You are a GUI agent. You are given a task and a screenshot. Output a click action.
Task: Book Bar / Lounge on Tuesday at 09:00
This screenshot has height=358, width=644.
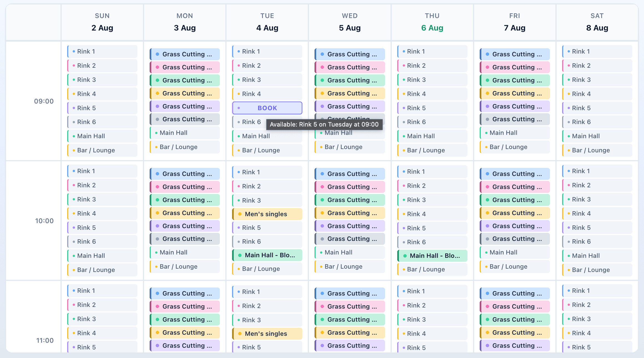[267, 150]
